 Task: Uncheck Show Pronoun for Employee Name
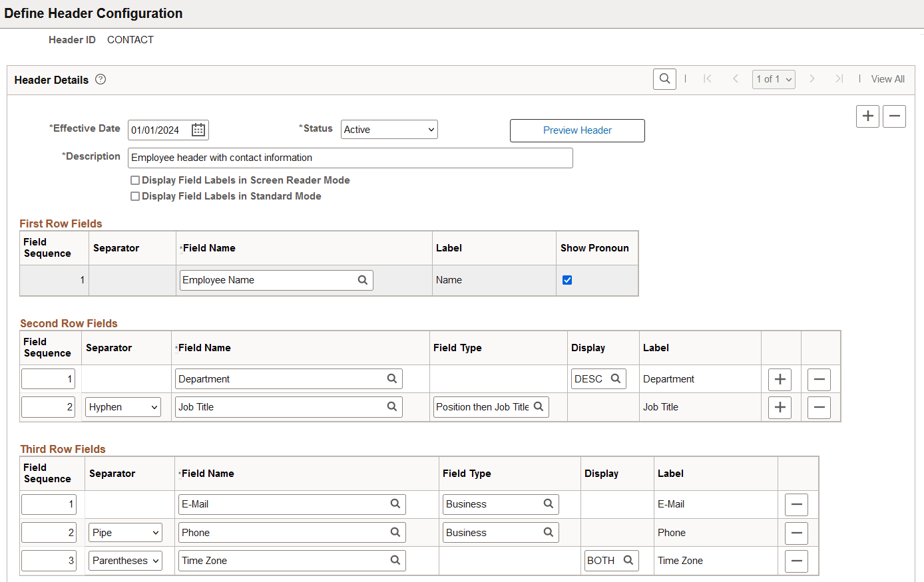click(x=567, y=280)
